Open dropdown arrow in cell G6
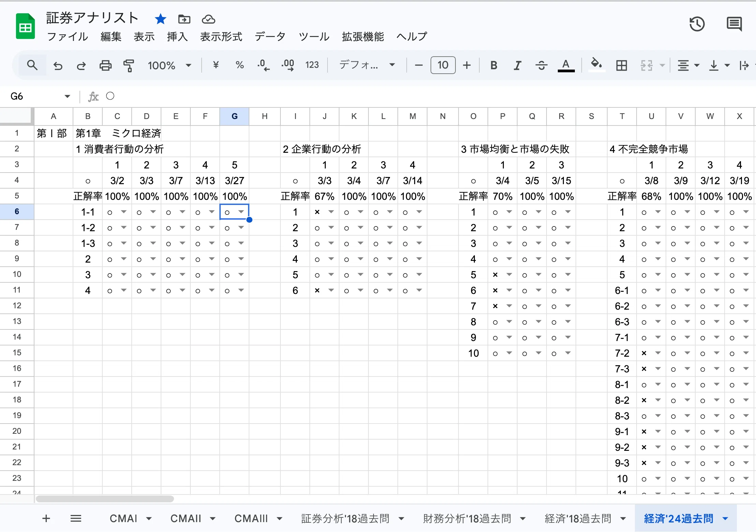 (x=241, y=212)
